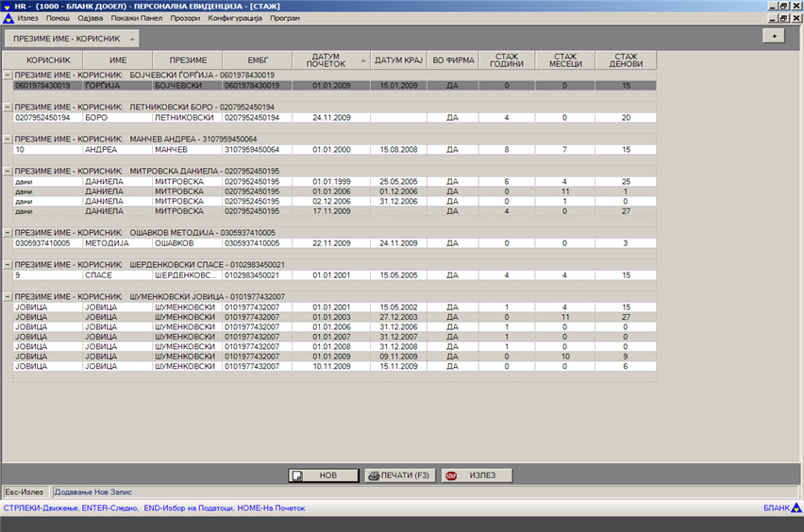The height and width of the screenshot is (532, 804).
Task: Open the Помош menu
Action: [x=58, y=18]
